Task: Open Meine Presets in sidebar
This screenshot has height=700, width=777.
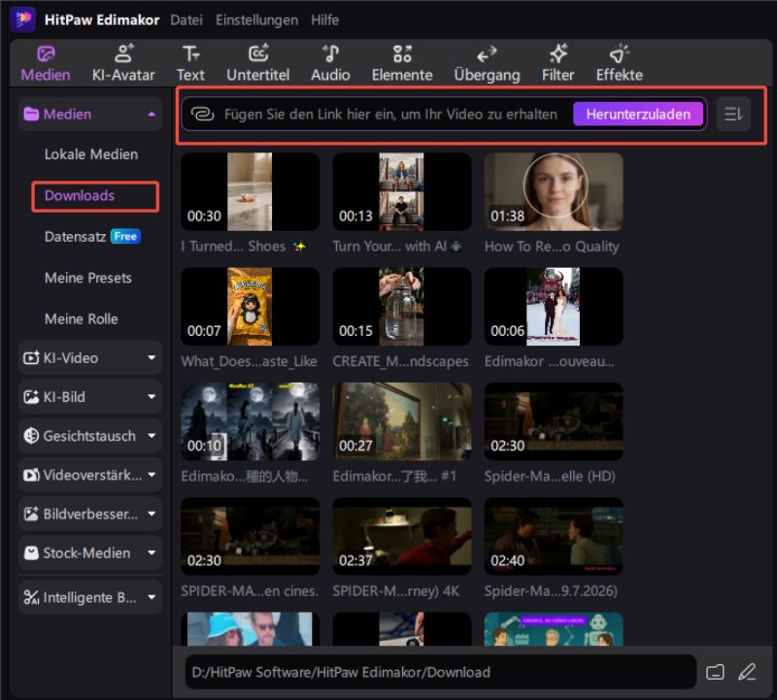Action: 88,278
